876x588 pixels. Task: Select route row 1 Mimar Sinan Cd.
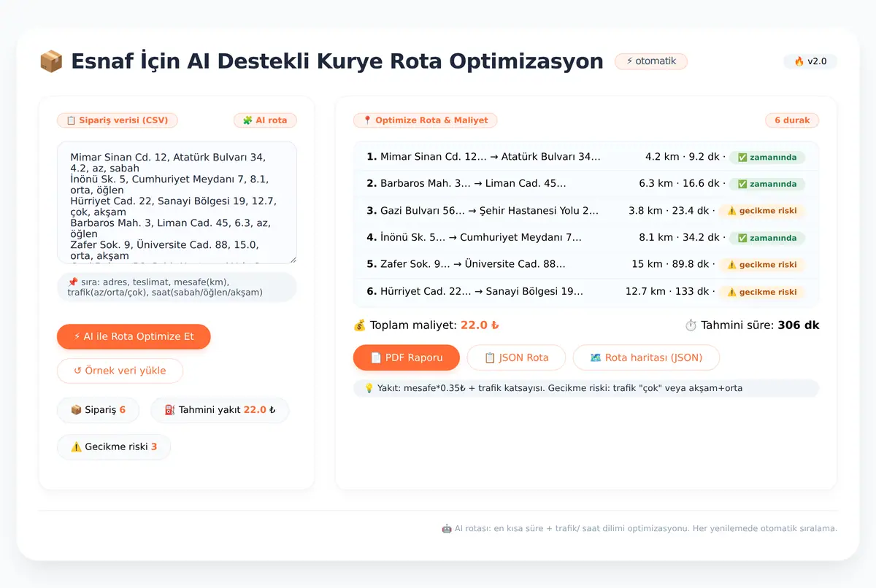[586, 157]
